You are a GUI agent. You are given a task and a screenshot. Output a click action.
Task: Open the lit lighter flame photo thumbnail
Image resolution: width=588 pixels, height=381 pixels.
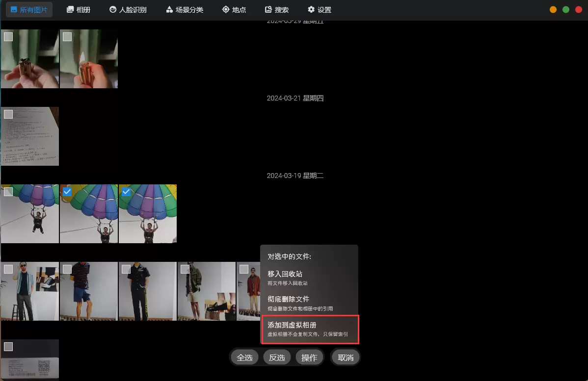pos(89,59)
